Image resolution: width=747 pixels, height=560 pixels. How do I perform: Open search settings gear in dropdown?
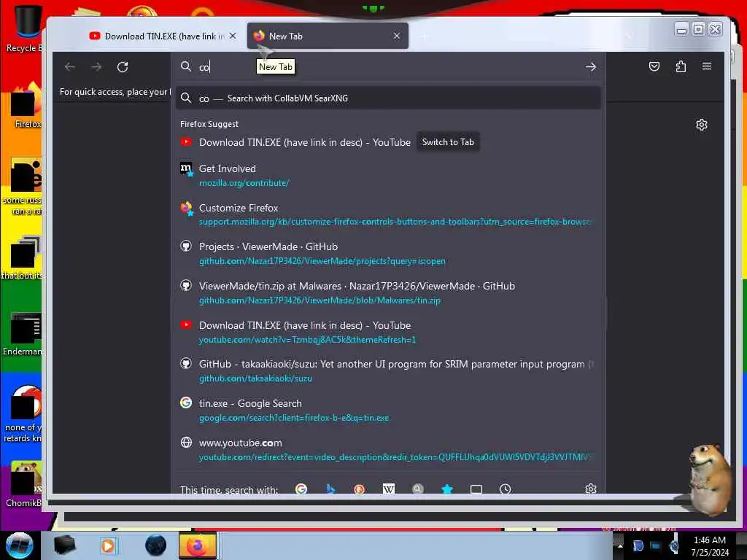pos(591,489)
